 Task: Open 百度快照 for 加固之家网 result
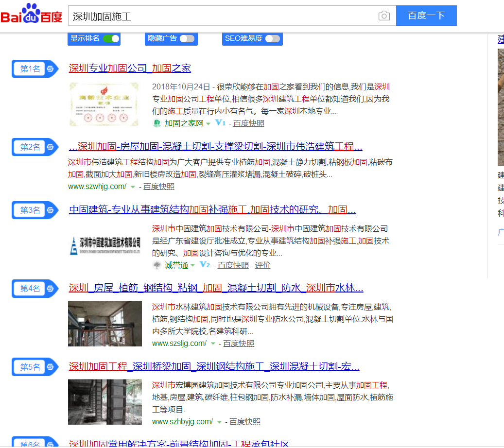pyautogui.click(x=248, y=123)
